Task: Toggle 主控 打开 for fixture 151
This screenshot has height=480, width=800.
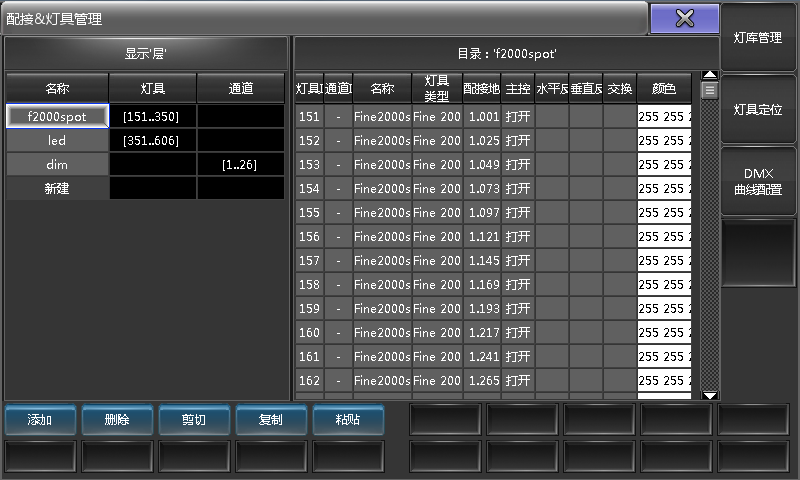Action: (x=518, y=116)
